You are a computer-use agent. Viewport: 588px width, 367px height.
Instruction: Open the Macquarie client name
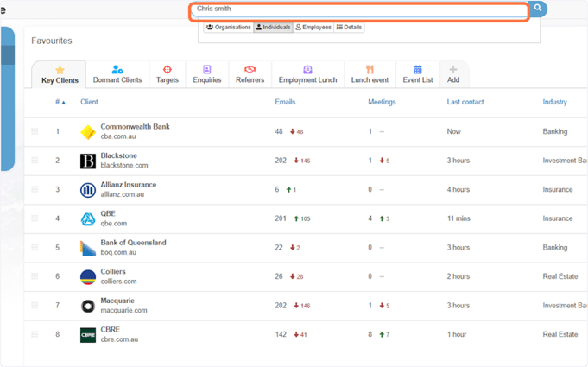pos(117,301)
